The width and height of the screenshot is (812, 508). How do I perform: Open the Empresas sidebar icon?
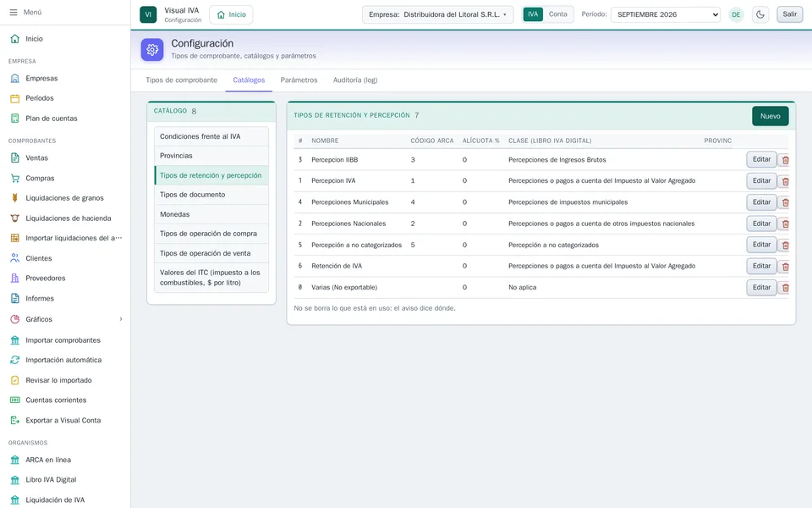point(15,78)
